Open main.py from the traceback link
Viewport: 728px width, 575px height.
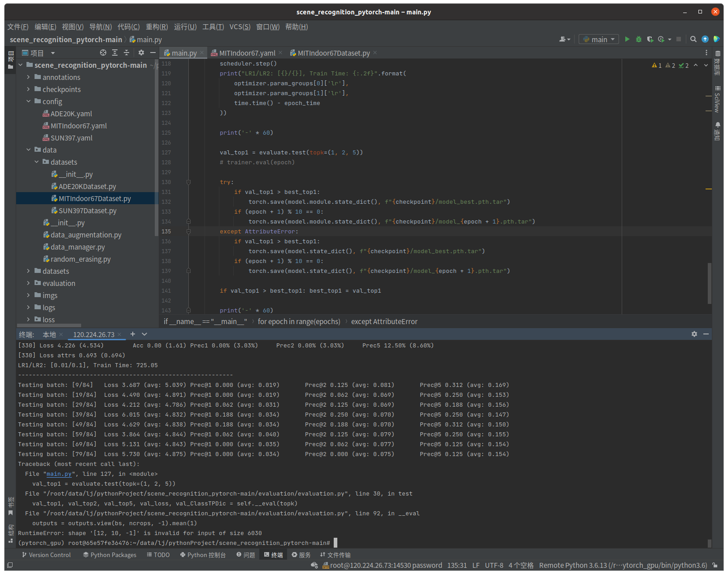59,474
